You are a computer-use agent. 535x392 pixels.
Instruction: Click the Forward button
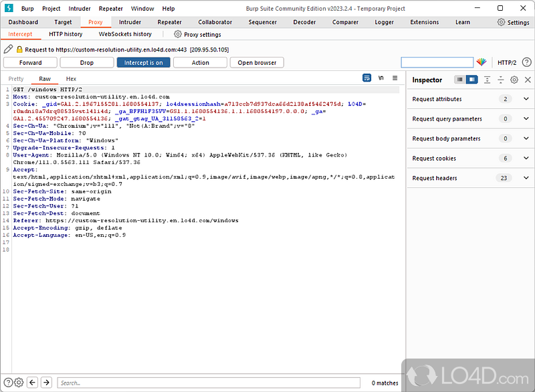click(x=29, y=62)
